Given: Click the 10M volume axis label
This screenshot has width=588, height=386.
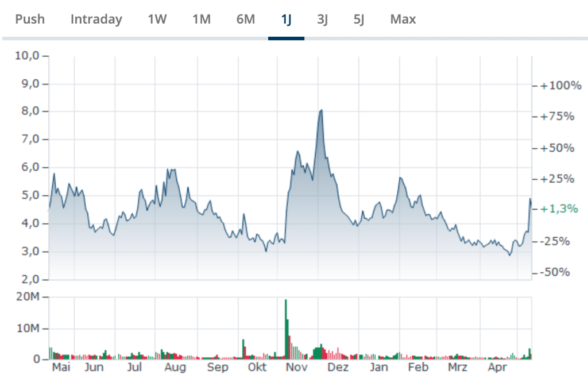Looking at the screenshot, I should click(28, 328).
